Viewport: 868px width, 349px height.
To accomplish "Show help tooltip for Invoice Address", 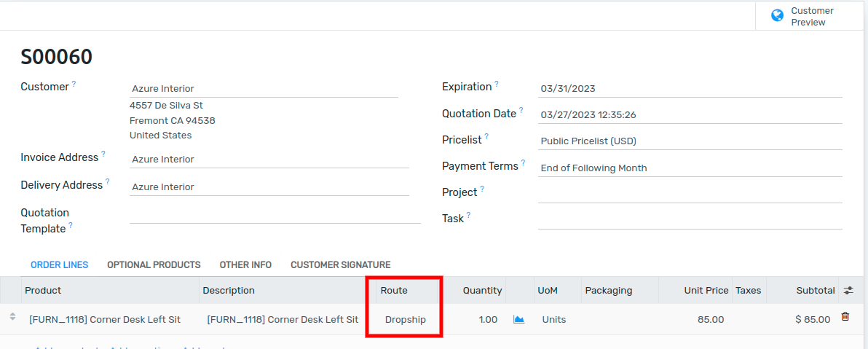I will point(103,154).
